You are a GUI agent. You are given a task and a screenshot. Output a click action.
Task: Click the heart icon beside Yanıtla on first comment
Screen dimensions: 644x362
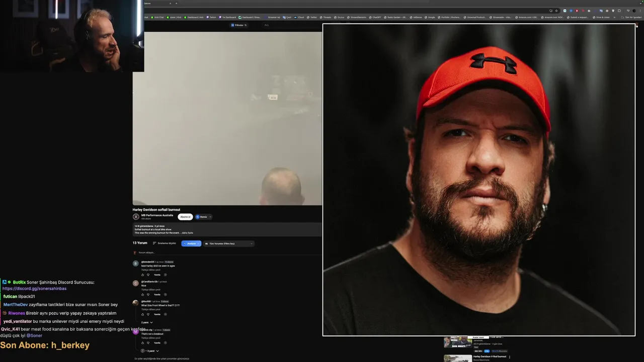click(165, 275)
